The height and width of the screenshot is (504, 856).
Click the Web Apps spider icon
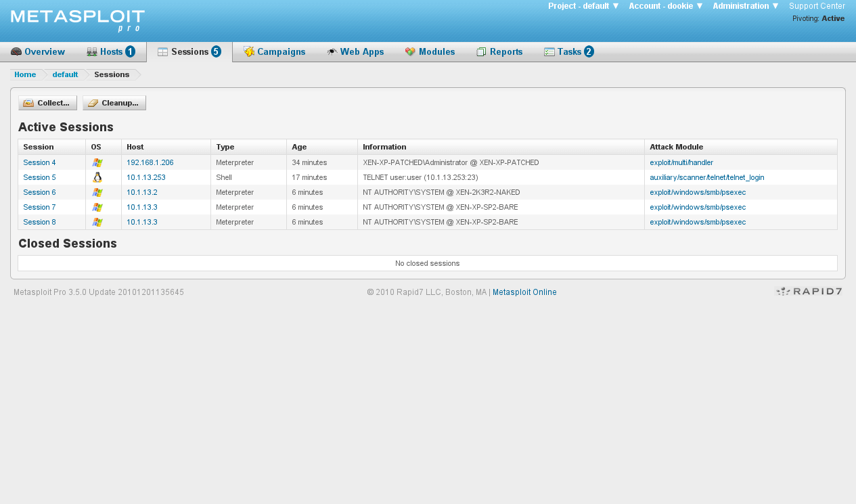332,52
